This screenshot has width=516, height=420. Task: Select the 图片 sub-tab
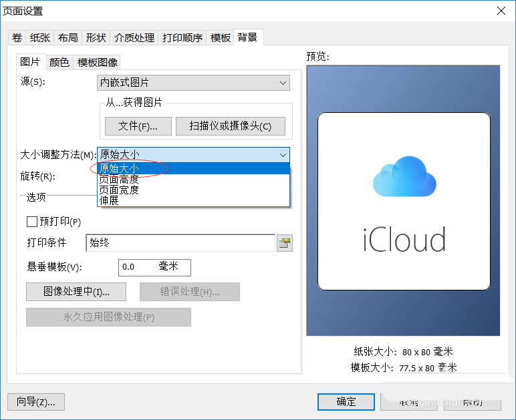pos(30,62)
